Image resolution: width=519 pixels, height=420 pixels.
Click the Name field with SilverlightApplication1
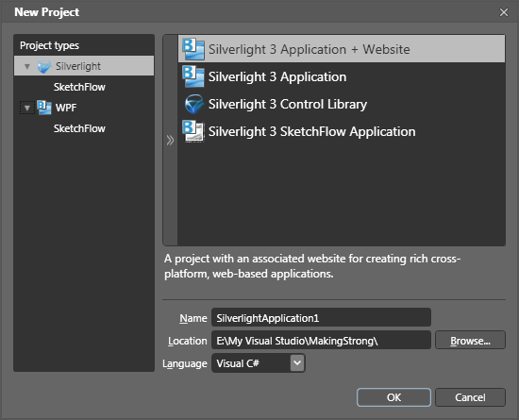pyautogui.click(x=321, y=318)
